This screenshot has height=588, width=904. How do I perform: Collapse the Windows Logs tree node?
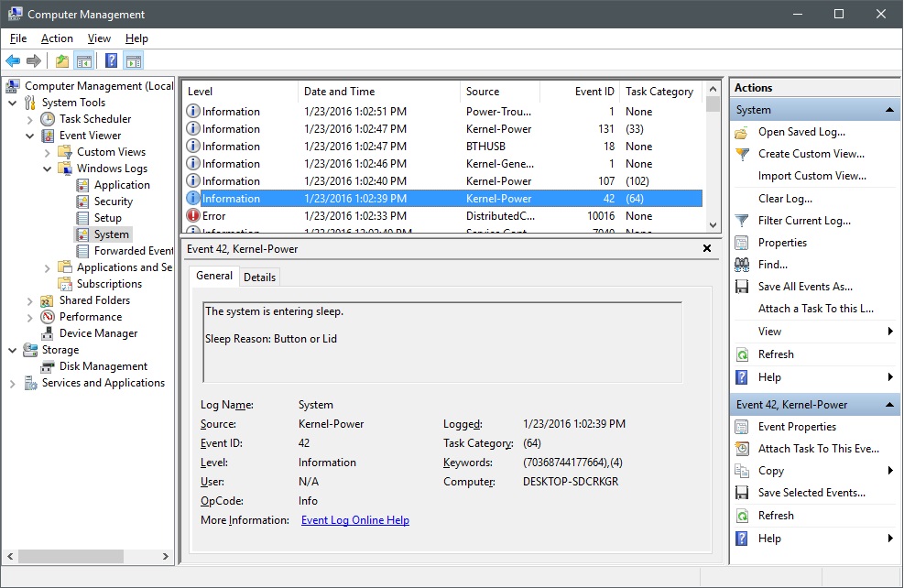[x=48, y=169]
